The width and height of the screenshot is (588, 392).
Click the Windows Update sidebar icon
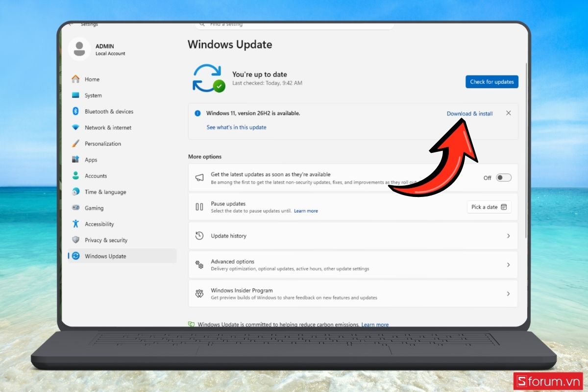tap(75, 256)
